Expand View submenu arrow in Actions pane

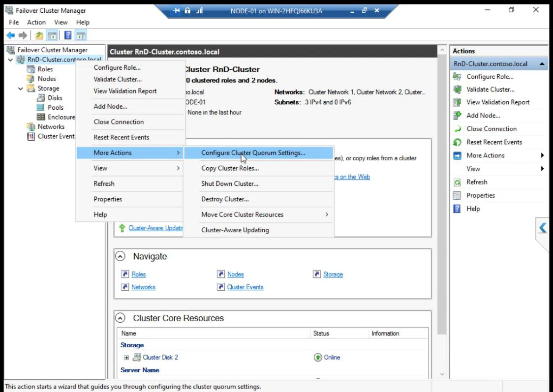point(542,169)
